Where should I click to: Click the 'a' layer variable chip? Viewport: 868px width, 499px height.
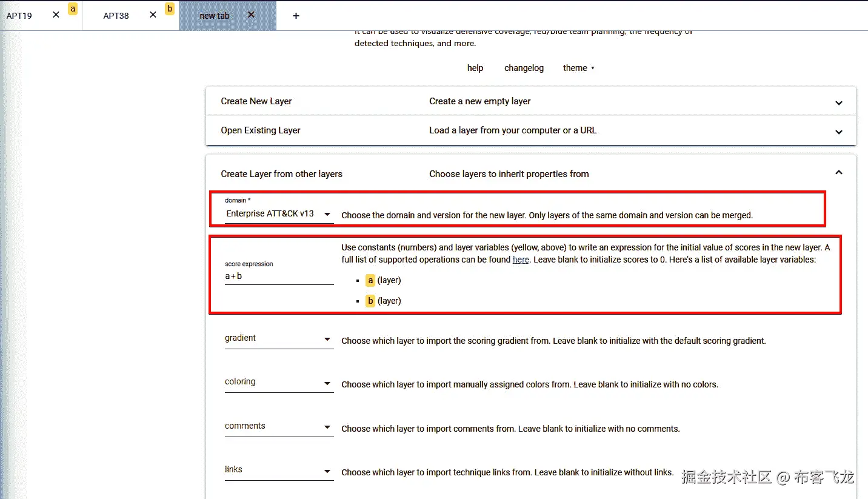point(370,280)
